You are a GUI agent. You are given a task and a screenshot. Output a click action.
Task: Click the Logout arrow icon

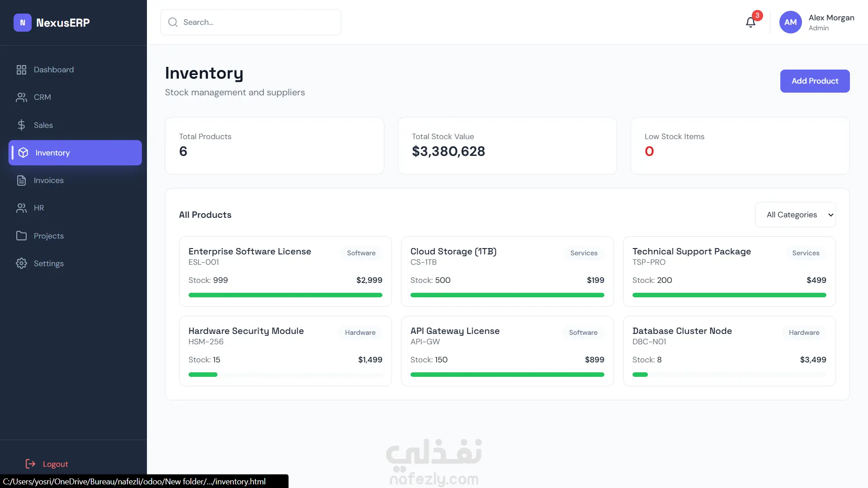point(30,464)
